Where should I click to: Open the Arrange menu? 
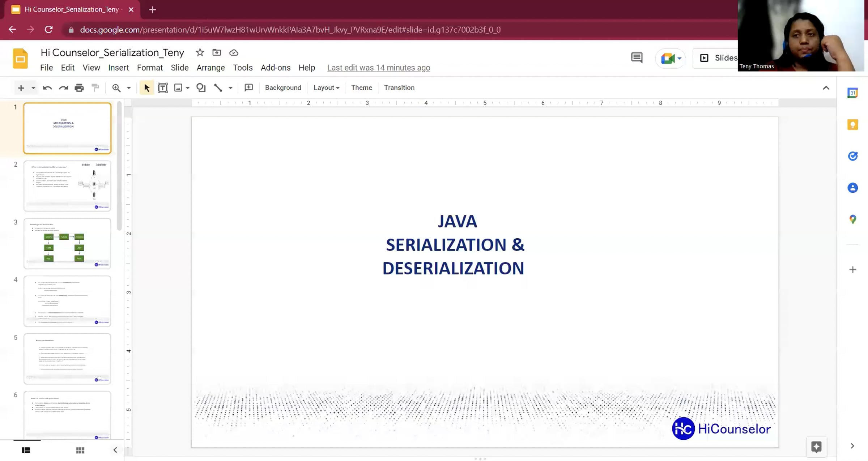point(210,68)
